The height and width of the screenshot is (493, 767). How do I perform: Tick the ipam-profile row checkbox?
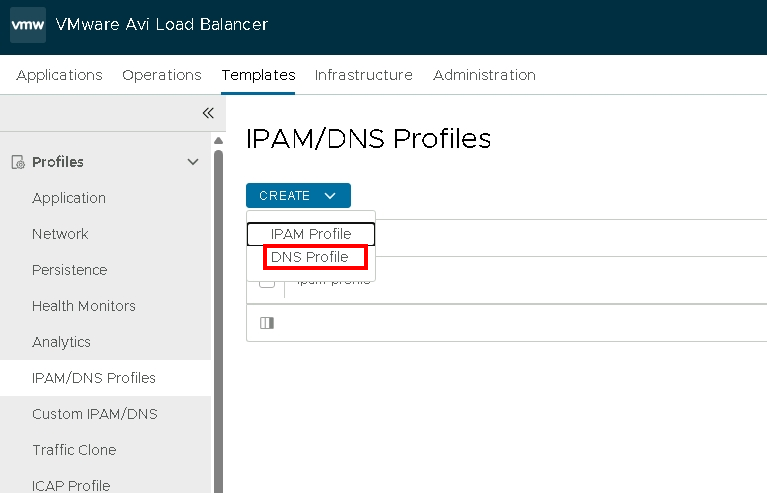click(267, 282)
